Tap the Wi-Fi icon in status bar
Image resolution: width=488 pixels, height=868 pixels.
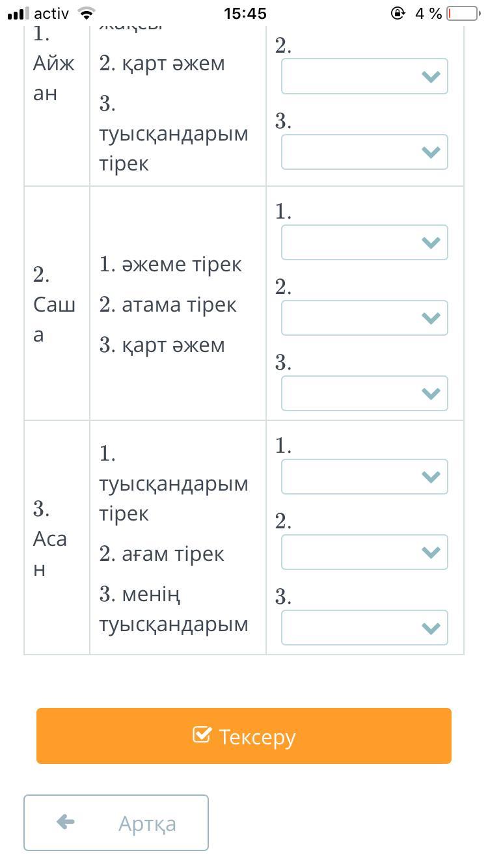coord(85,13)
